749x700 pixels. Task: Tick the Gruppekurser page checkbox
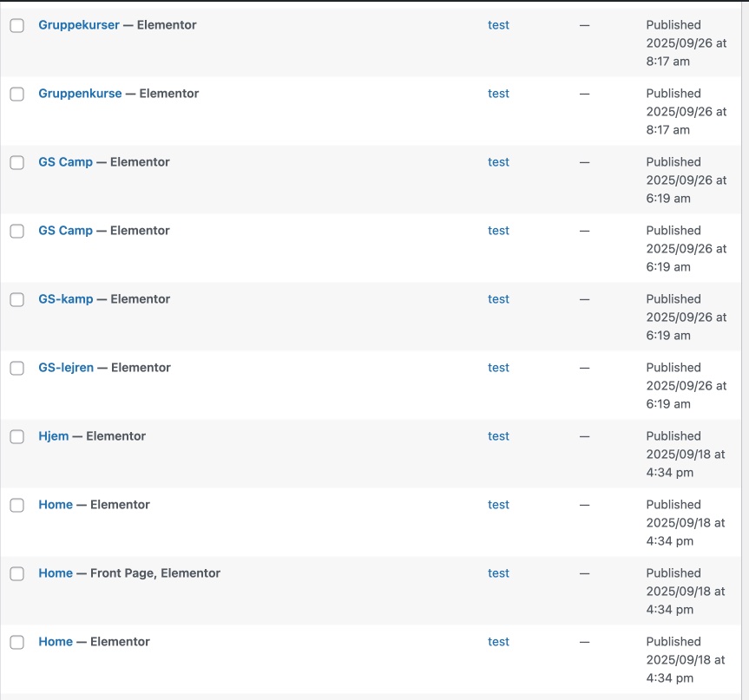pos(16,26)
